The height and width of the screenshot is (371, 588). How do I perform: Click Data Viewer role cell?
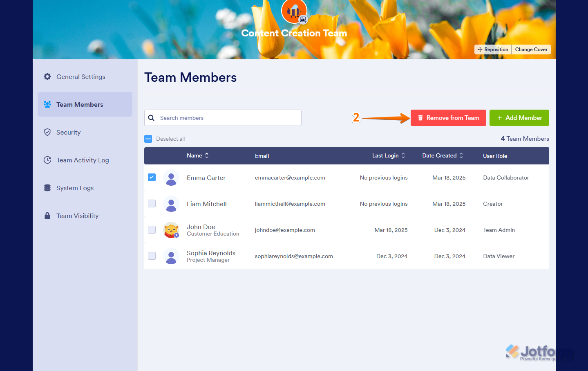[499, 256]
